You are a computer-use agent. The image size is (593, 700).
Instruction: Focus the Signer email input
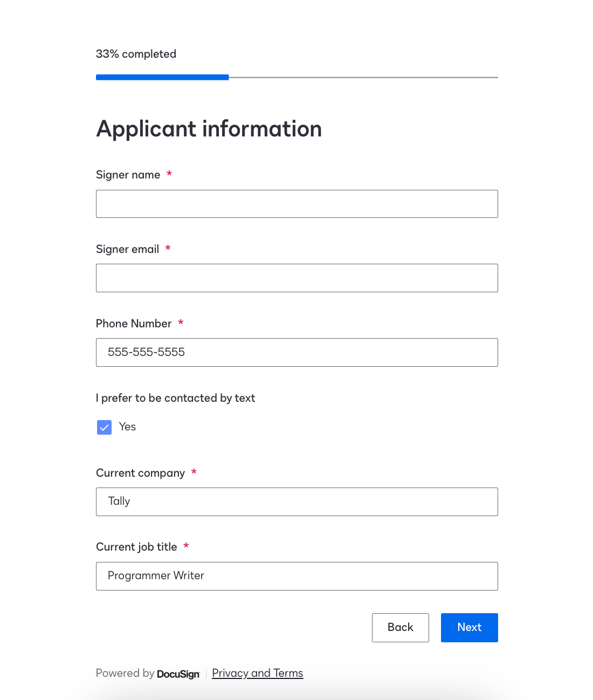pyautogui.click(x=296, y=278)
